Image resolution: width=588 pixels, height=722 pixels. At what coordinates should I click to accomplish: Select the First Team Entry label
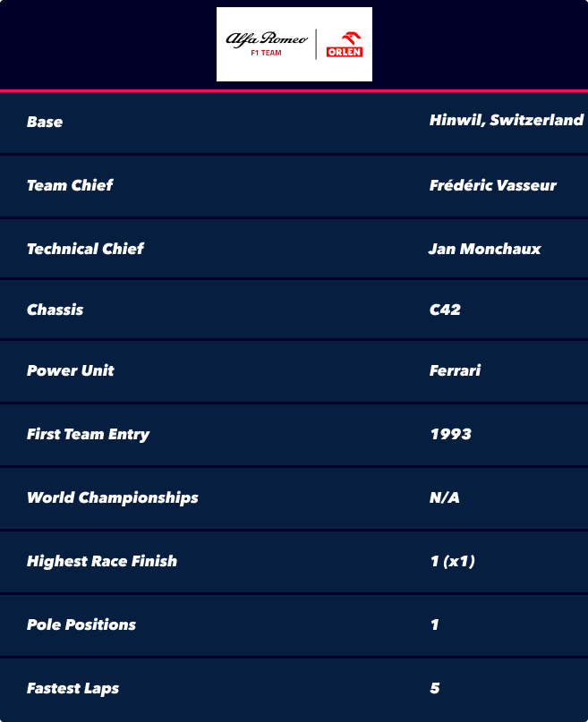click(89, 434)
